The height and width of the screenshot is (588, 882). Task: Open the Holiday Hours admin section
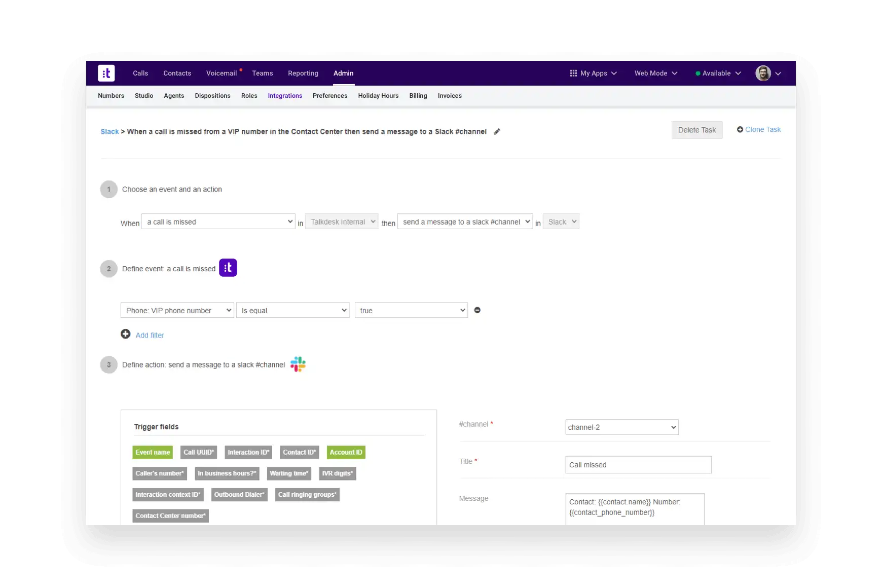click(x=378, y=96)
